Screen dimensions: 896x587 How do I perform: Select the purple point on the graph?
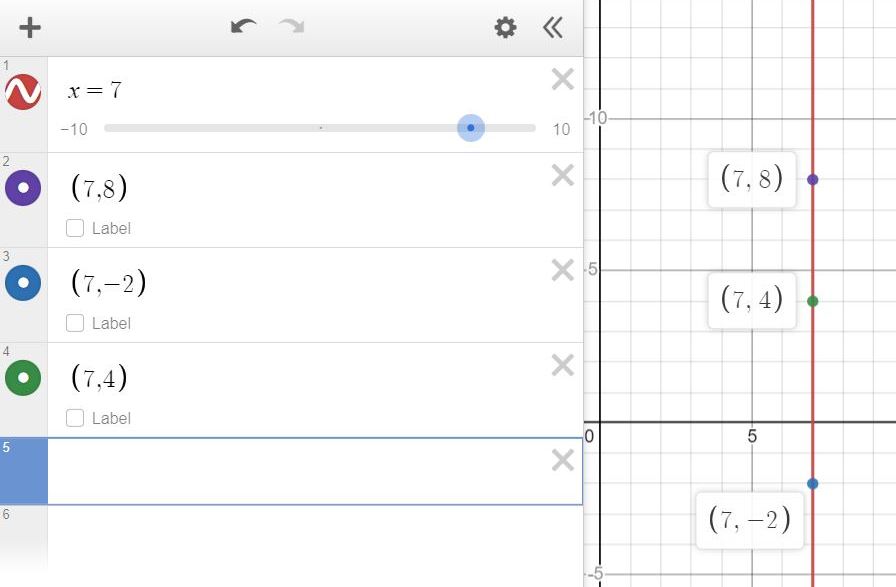click(813, 179)
